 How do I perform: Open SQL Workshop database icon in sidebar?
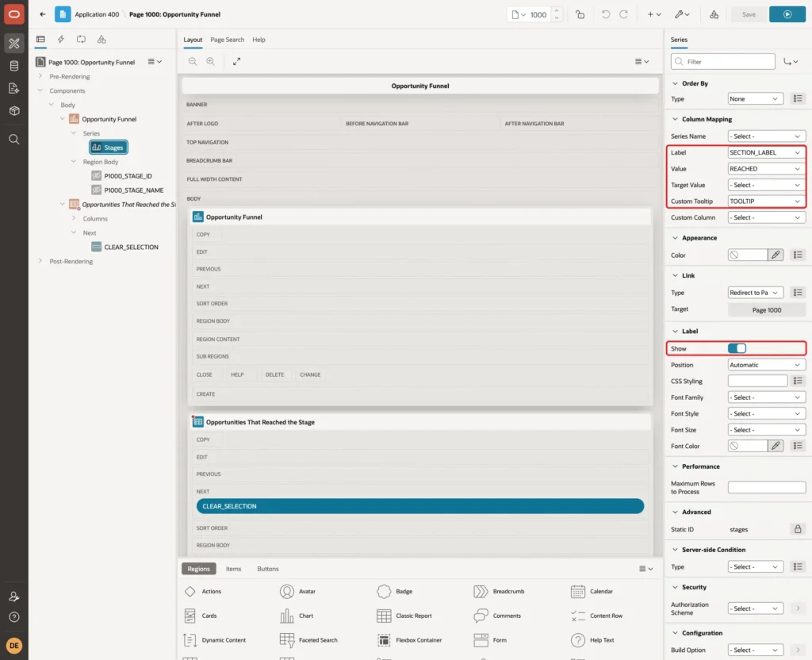pos(14,66)
